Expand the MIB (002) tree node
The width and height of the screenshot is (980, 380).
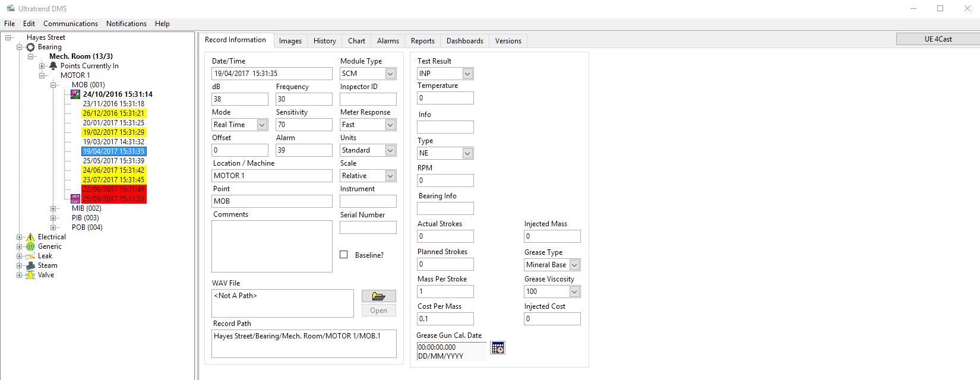(53, 208)
